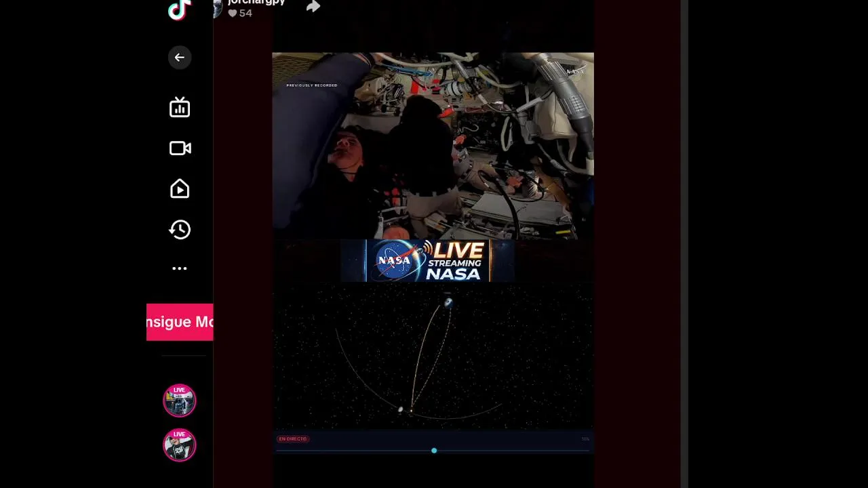This screenshot has height=488, width=868.
Task: Click the orbit trajectory map view
Action: pyautogui.click(x=433, y=356)
